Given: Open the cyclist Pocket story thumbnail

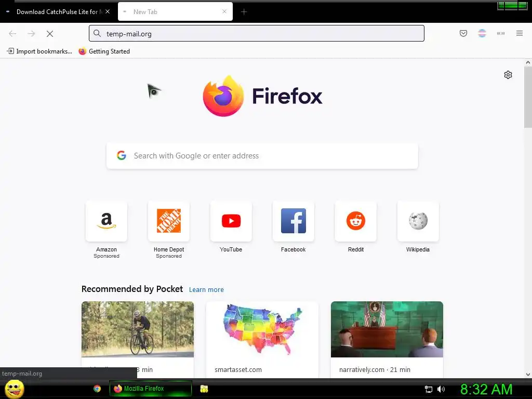Looking at the screenshot, I should 137,329.
